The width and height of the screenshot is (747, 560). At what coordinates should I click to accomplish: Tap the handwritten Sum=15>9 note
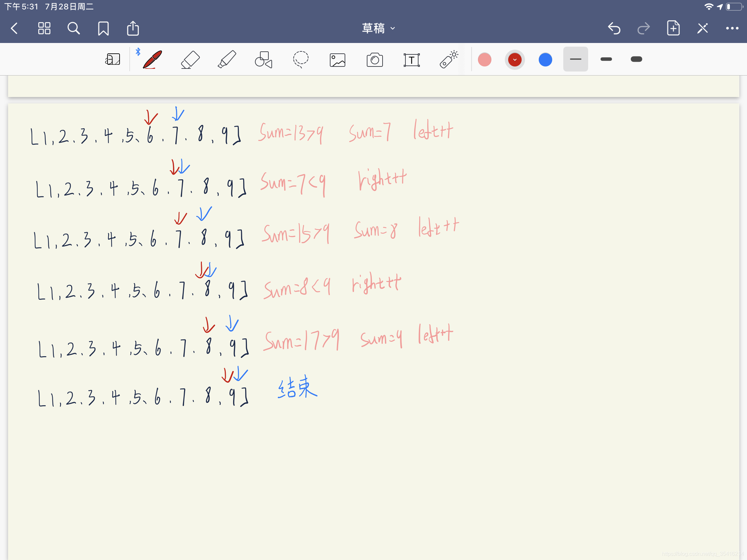coord(296,234)
